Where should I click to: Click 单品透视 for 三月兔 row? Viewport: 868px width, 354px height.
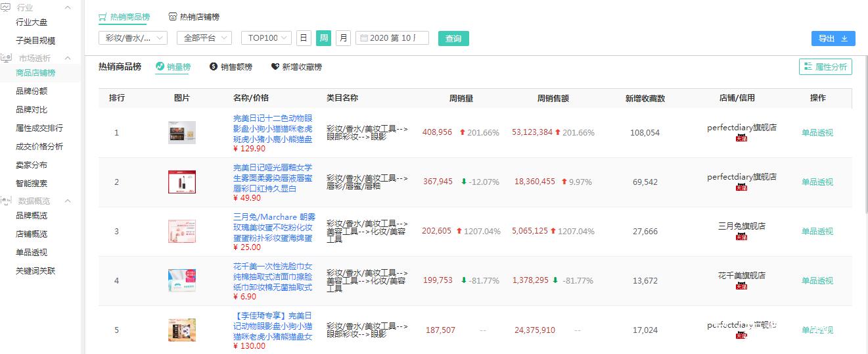pos(817,231)
